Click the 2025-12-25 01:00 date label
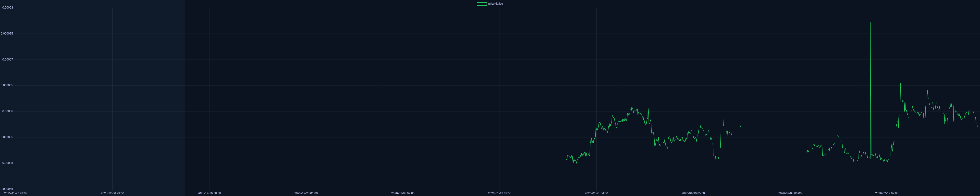The width and height of the screenshot is (980, 196). (306, 193)
